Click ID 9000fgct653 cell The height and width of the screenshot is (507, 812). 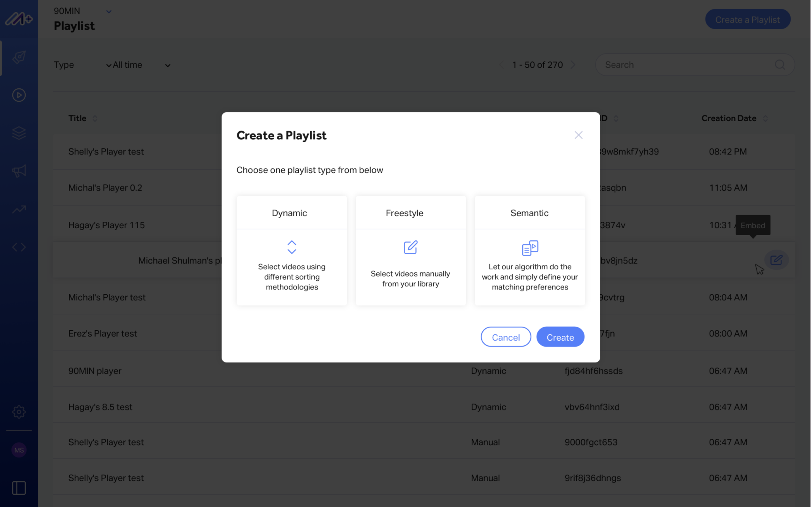pos(591,442)
